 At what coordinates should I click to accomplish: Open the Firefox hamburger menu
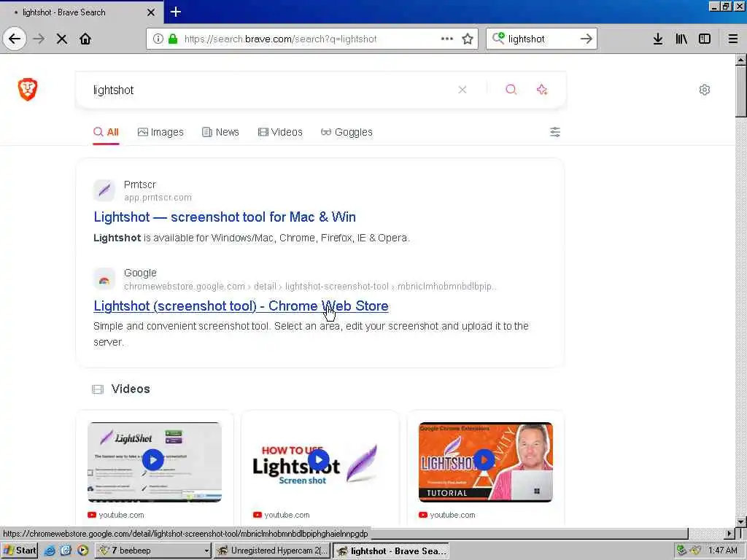point(733,39)
